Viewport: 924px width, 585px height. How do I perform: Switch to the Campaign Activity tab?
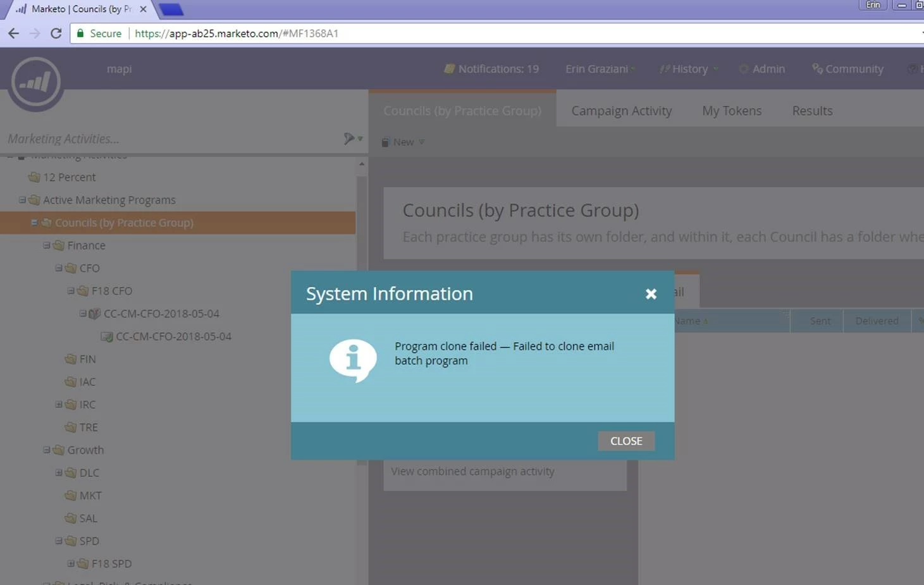tap(621, 111)
